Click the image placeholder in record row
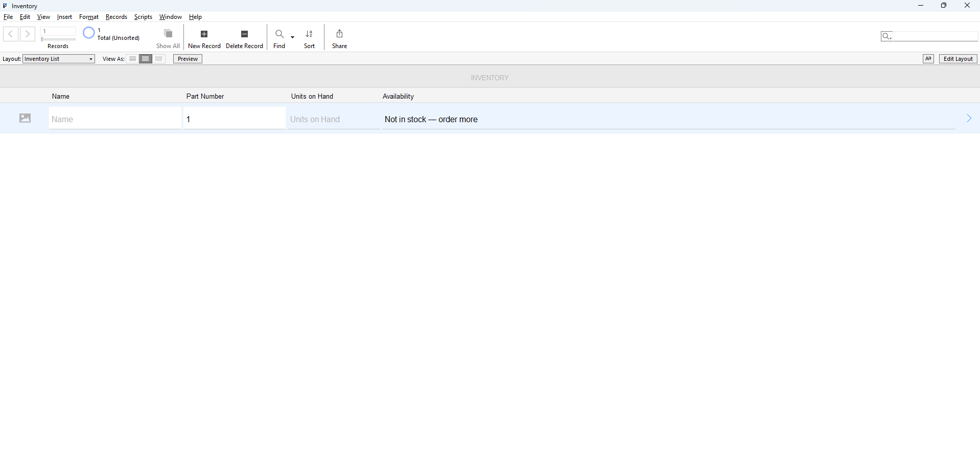This screenshot has width=980, height=454. (25, 118)
